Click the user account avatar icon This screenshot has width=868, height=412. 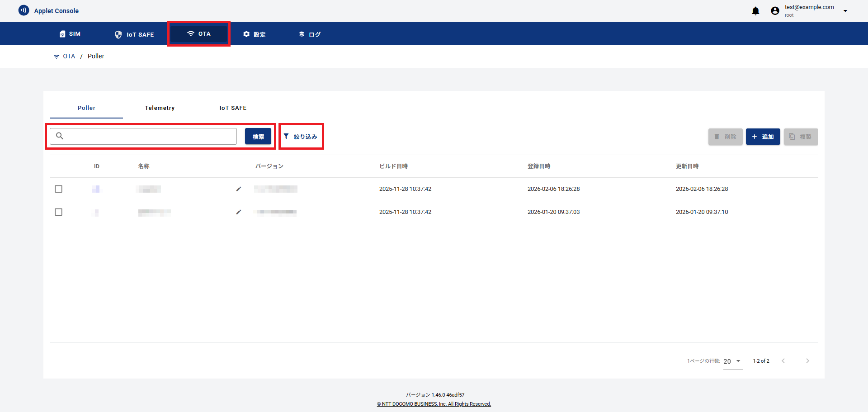click(x=775, y=11)
